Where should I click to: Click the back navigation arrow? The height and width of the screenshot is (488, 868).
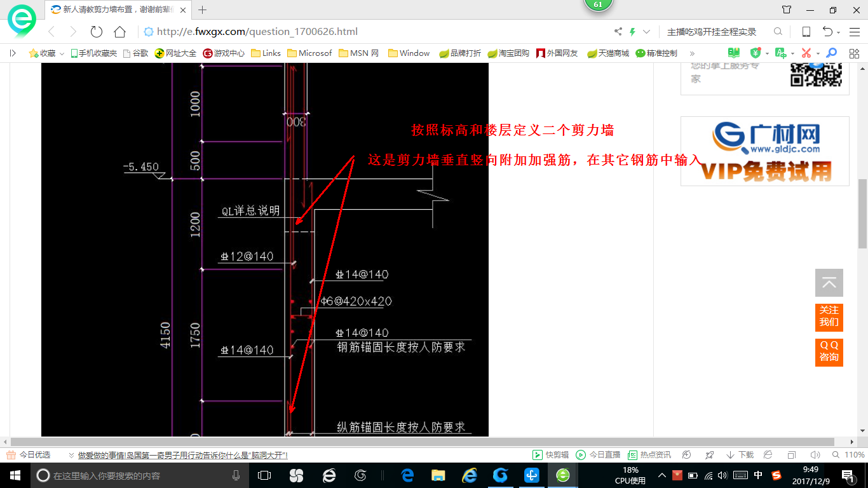pyautogui.click(x=51, y=32)
